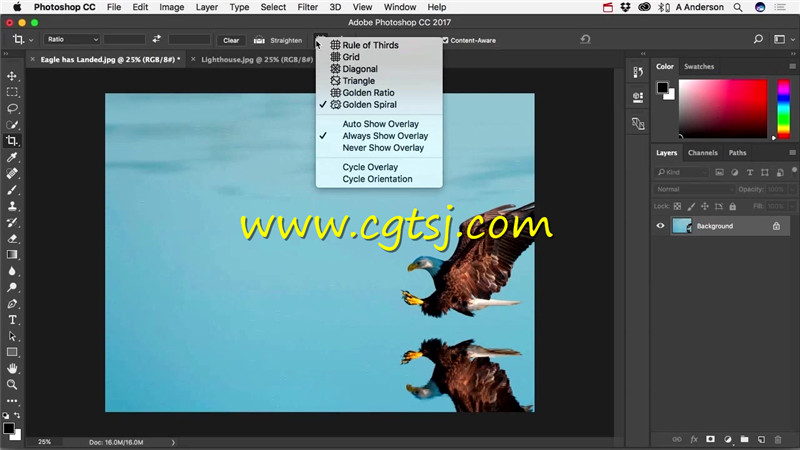Click the crop width input field
The height and width of the screenshot is (450, 800).
(124, 39)
